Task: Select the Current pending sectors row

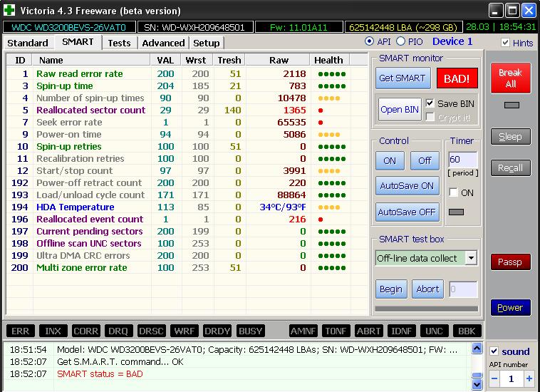Action: click(x=187, y=231)
